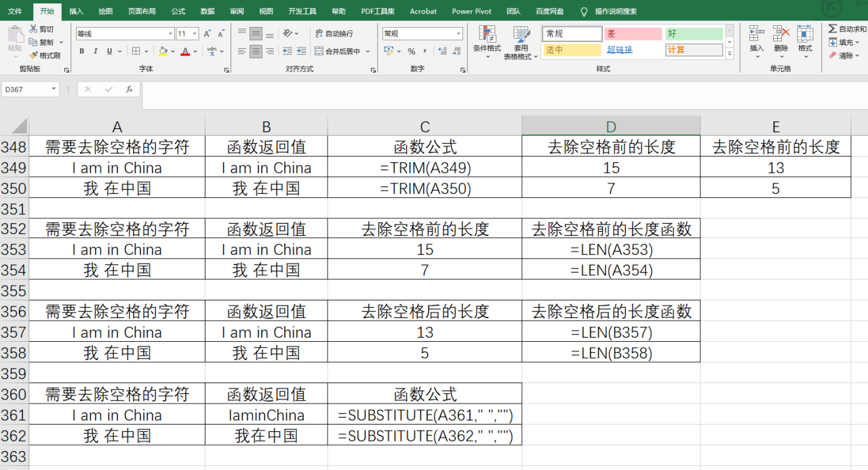This screenshot has width=868, height=470.
Task: Click the phonetic guide (wén 文) icon
Action: pos(212,51)
